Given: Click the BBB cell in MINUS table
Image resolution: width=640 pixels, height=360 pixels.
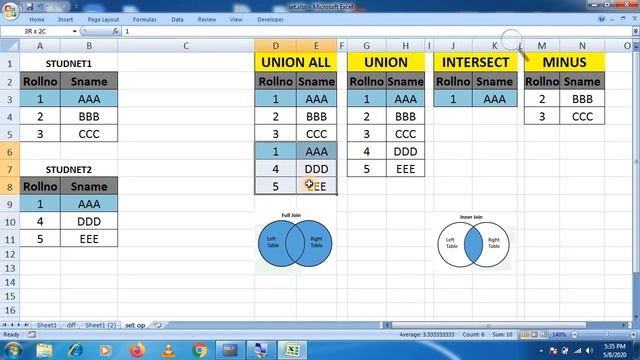Looking at the screenshot, I should 582,99.
